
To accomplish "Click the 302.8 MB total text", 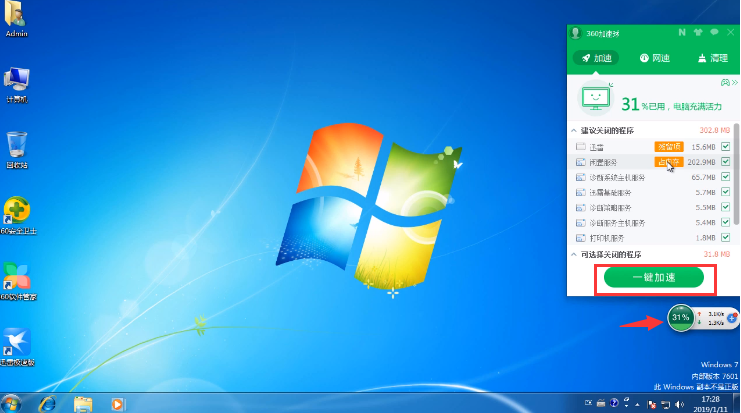I will pyautogui.click(x=715, y=130).
